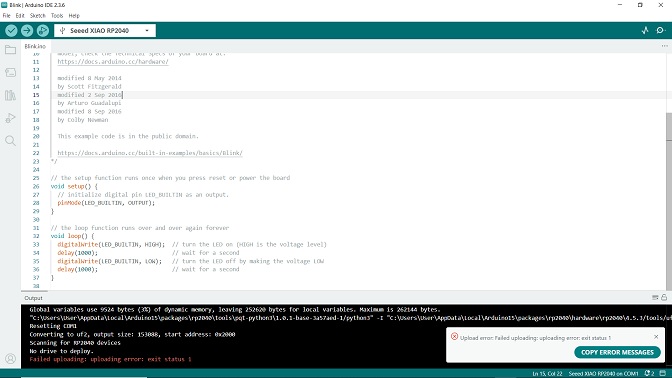Toggle the output scroll lock icon

(x=664, y=297)
